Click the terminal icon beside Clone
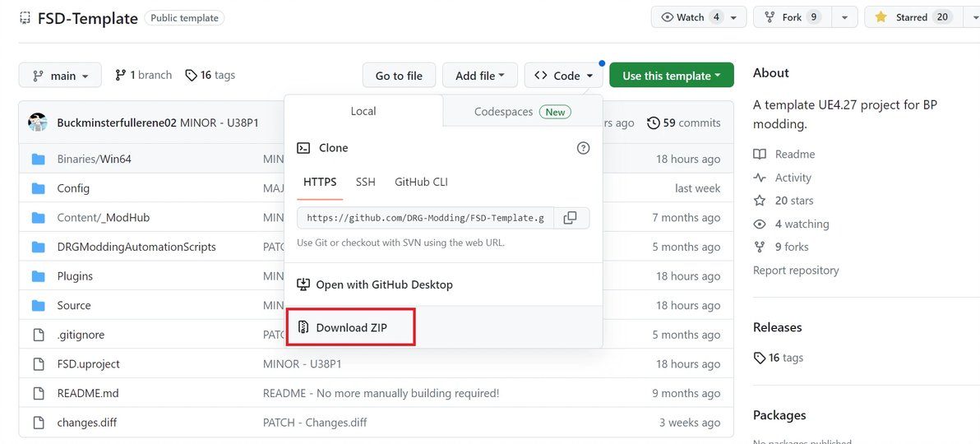Screen dimensions: 980x444 point(303,148)
